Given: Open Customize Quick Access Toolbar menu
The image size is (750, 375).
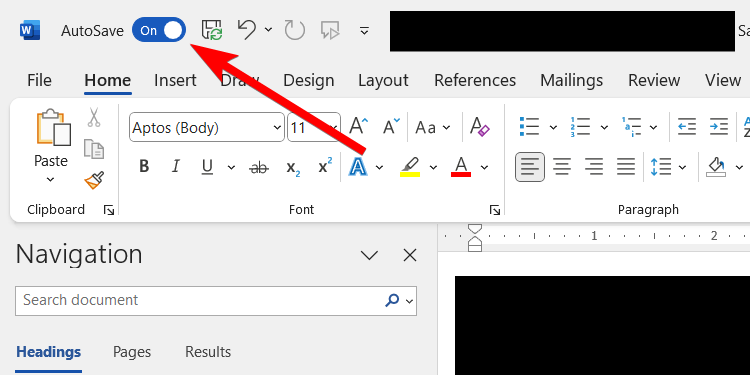Looking at the screenshot, I should pos(364,31).
